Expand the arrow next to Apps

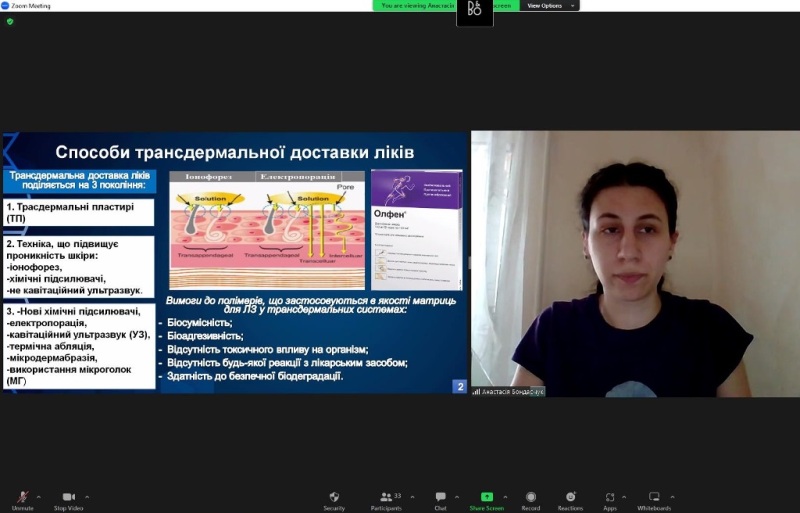coord(624,497)
